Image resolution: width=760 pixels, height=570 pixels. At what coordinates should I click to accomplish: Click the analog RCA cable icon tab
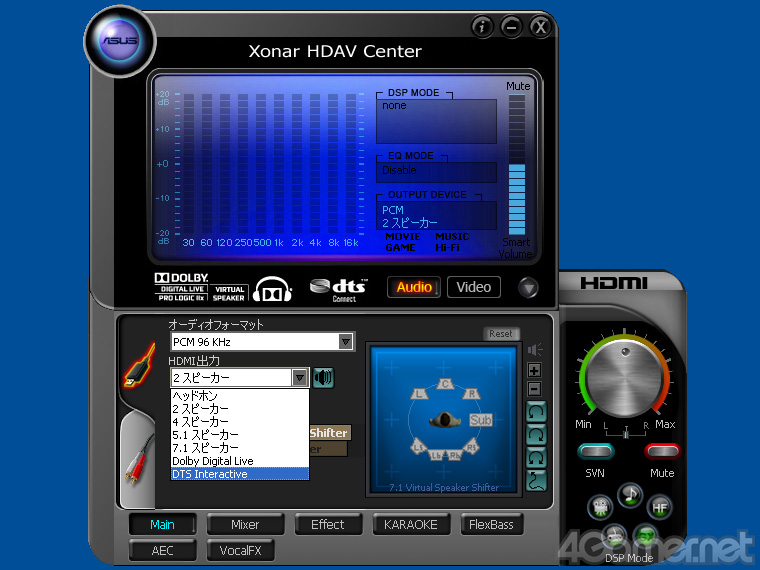pyautogui.click(x=138, y=459)
